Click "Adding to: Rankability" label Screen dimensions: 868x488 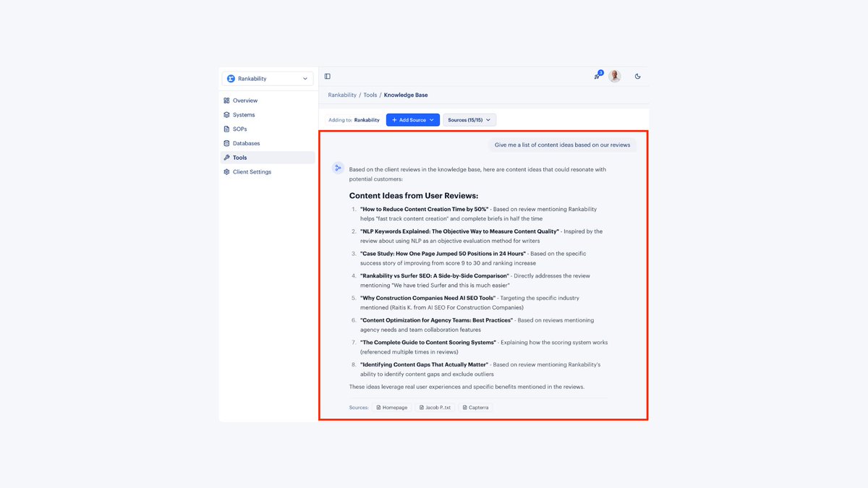[x=354, y=120]
